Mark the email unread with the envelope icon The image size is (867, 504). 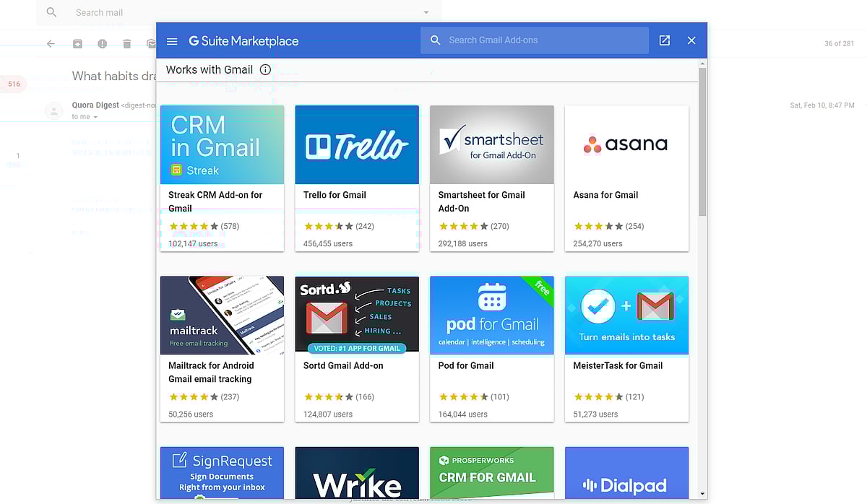pos(151,43)
